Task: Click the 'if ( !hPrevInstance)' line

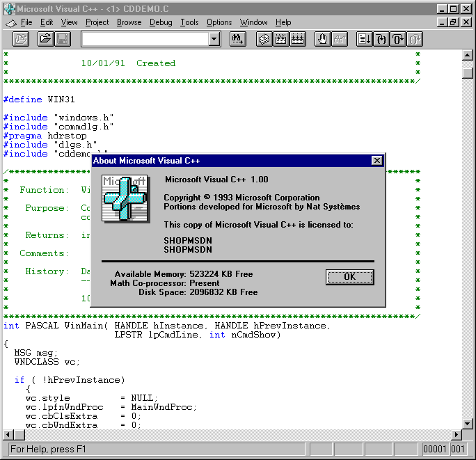Action: click(x=70, y=380)
